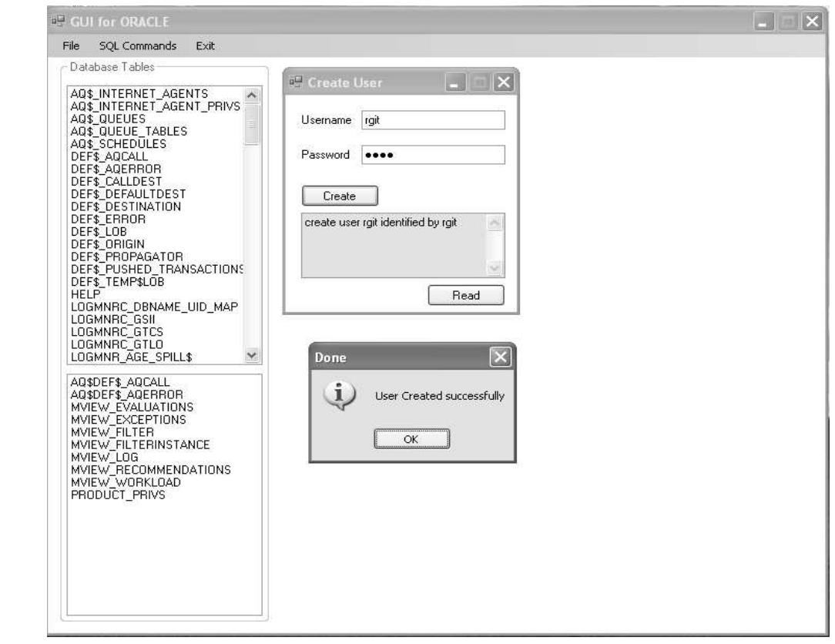Image resolution: width=835 pixels, height=644 pixels.
Task: Click the Read button
Action: (x=466, y=295)
